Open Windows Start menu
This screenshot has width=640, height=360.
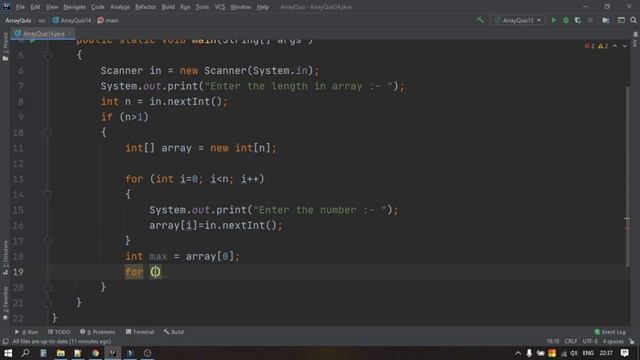tap(8, 353)
